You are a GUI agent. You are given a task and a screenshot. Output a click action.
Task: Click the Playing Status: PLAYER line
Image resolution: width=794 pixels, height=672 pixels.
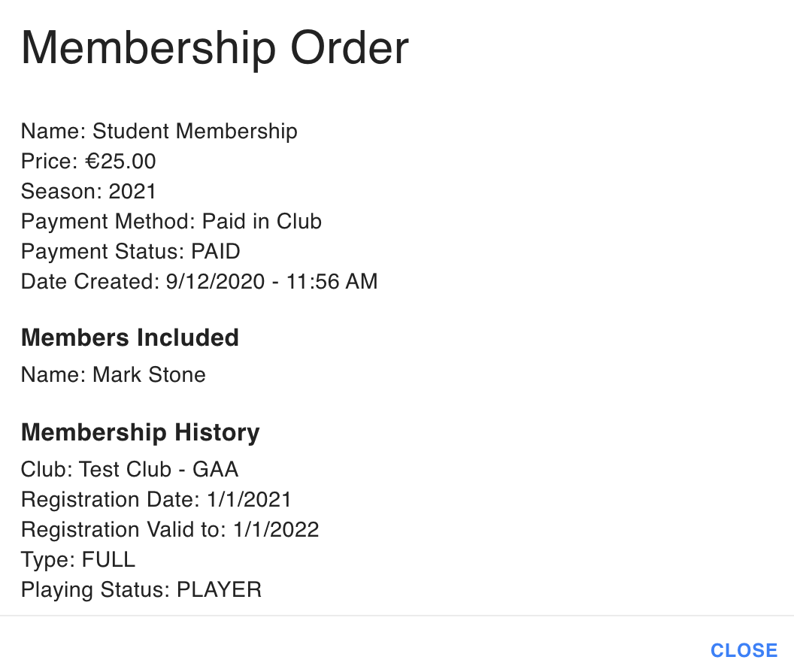click(x=141, y=590)
